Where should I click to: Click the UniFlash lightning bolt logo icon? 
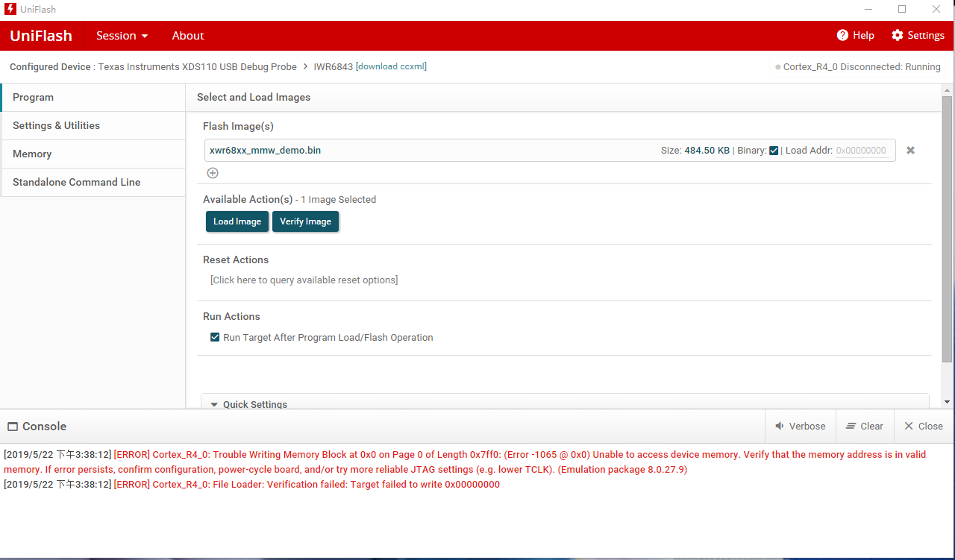click(8, 9)
